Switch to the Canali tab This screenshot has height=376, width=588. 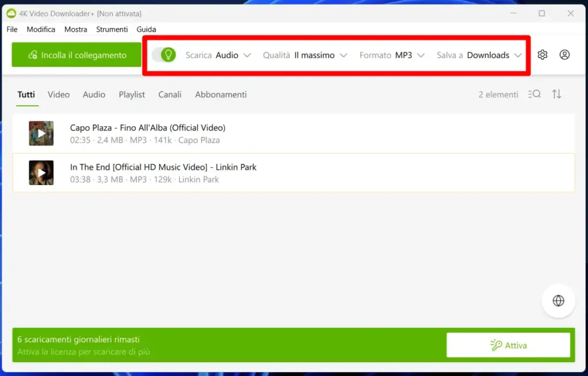pos(170,95)
